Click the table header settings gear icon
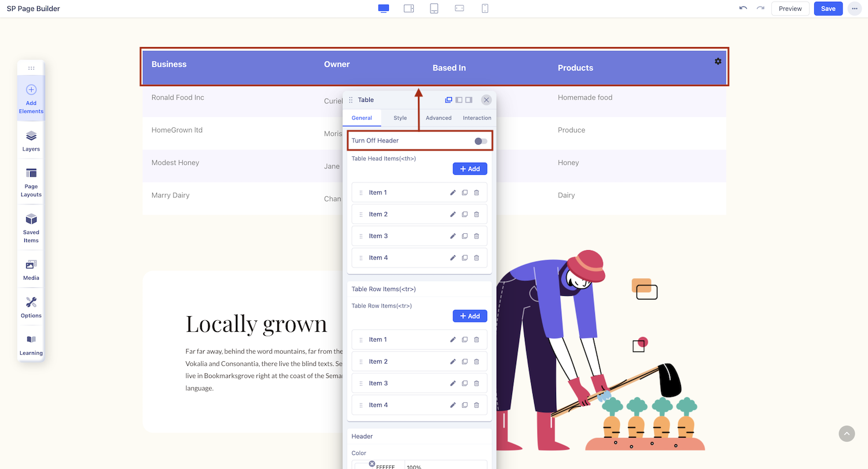The image size is (868, 469). (718, 61)
